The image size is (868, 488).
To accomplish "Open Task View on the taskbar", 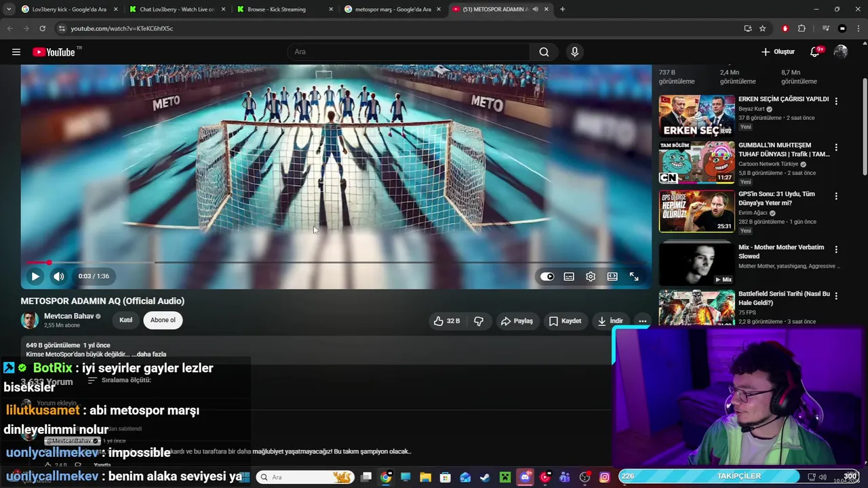I will pos(366,477).
